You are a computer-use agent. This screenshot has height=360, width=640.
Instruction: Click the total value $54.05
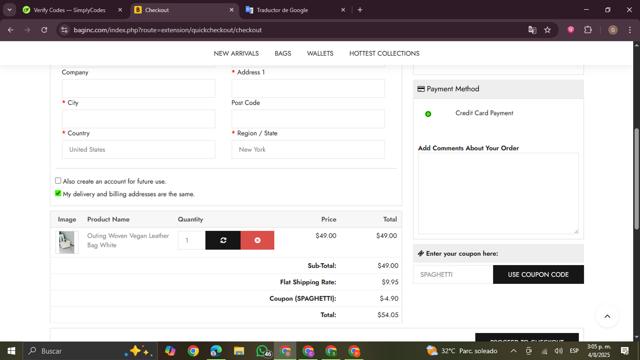click(x=388, y=315)
